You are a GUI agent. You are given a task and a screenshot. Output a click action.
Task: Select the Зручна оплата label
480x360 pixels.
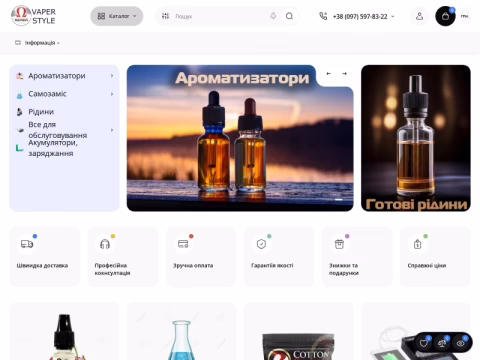pyautogui.click(x=193, y=266)
